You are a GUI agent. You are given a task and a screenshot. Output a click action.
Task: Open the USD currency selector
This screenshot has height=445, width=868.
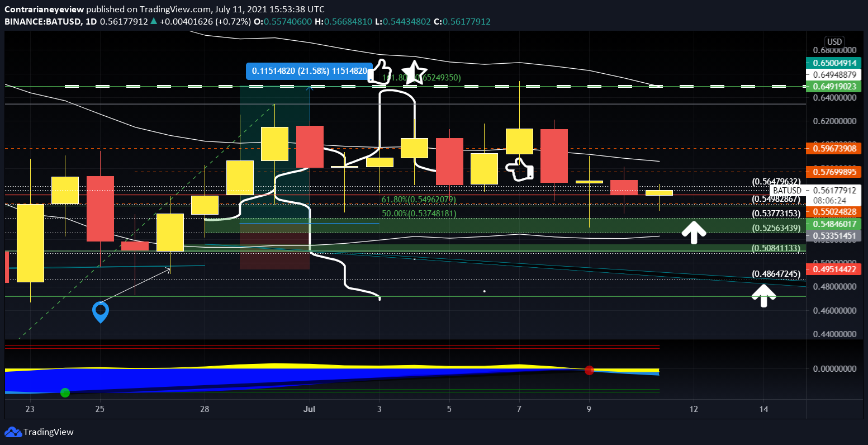coord(834,42)
